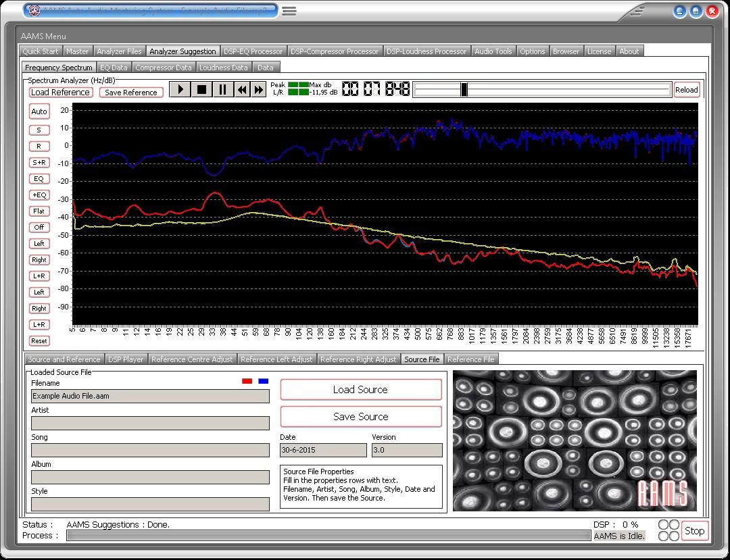Stop playback with the square stop icon
This screenshot has width=730, height=560.
201,89
